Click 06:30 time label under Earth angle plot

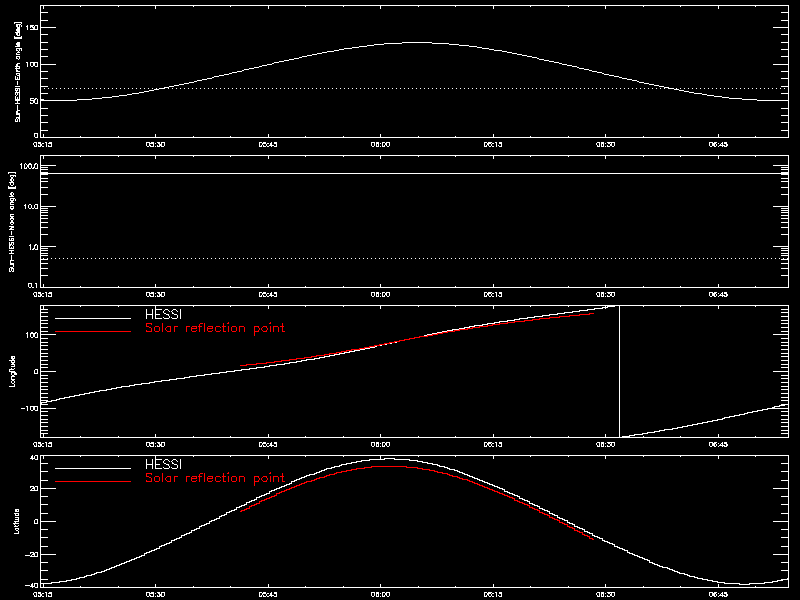click(605, 144)
